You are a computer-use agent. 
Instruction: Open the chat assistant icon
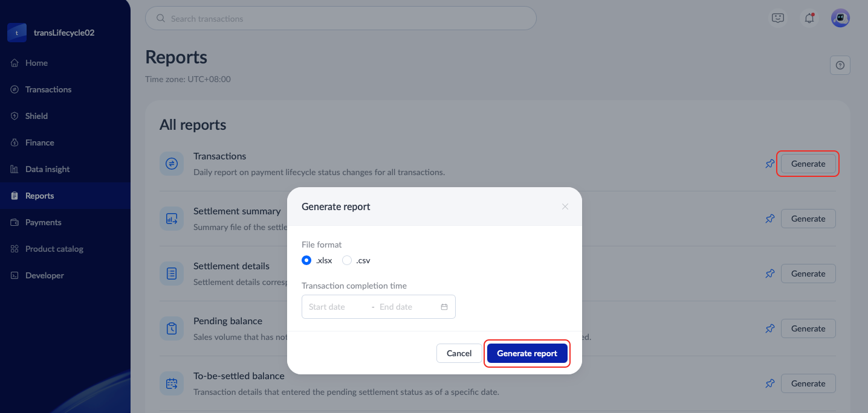click(778, 18)
